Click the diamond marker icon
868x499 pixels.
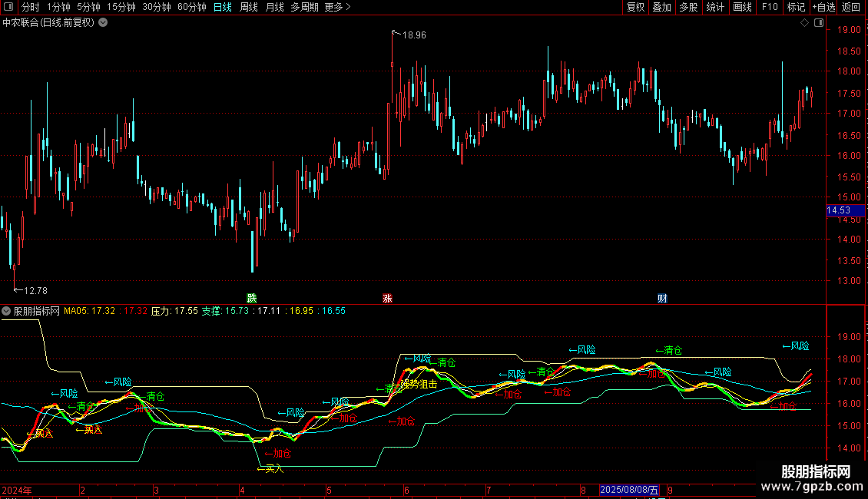point(804,23)
